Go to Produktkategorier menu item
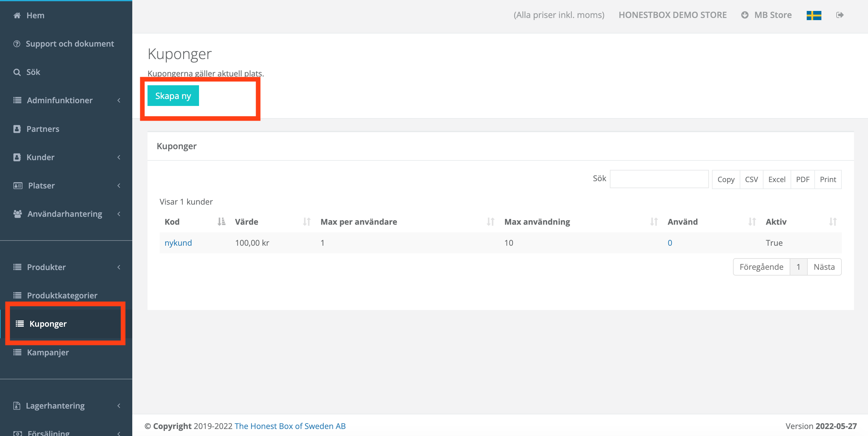 [x=62, y=296]
